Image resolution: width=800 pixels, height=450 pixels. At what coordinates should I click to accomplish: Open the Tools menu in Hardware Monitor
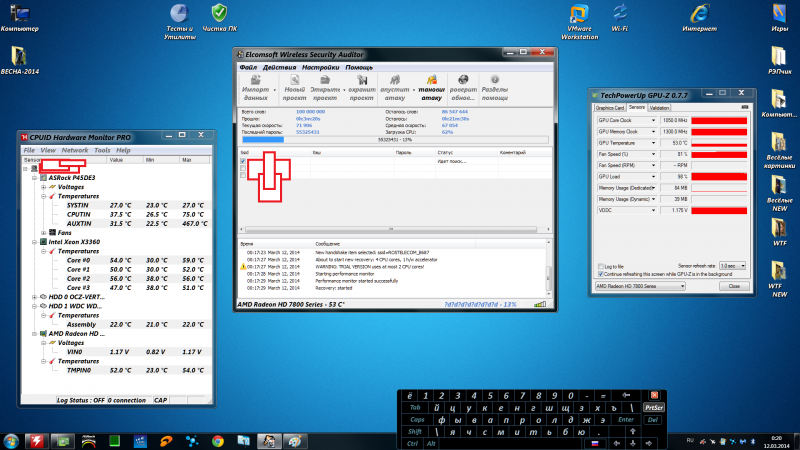[x=102, y=151]
